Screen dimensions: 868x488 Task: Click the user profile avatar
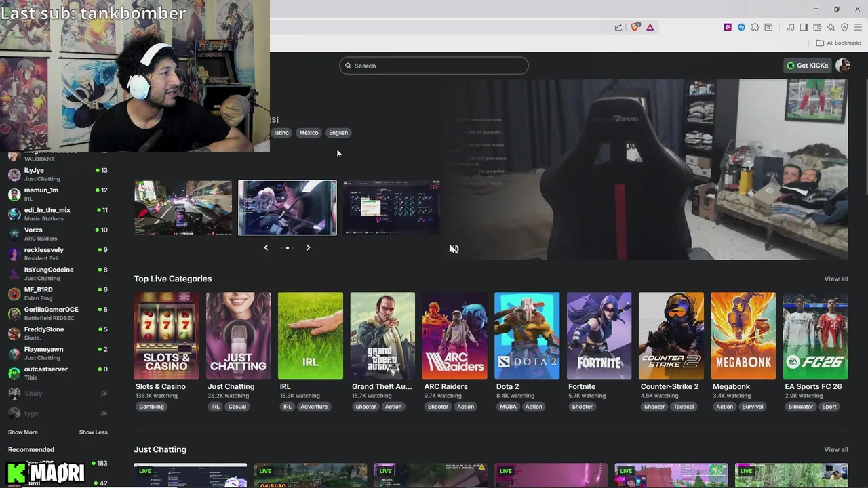tap(842, 65)
